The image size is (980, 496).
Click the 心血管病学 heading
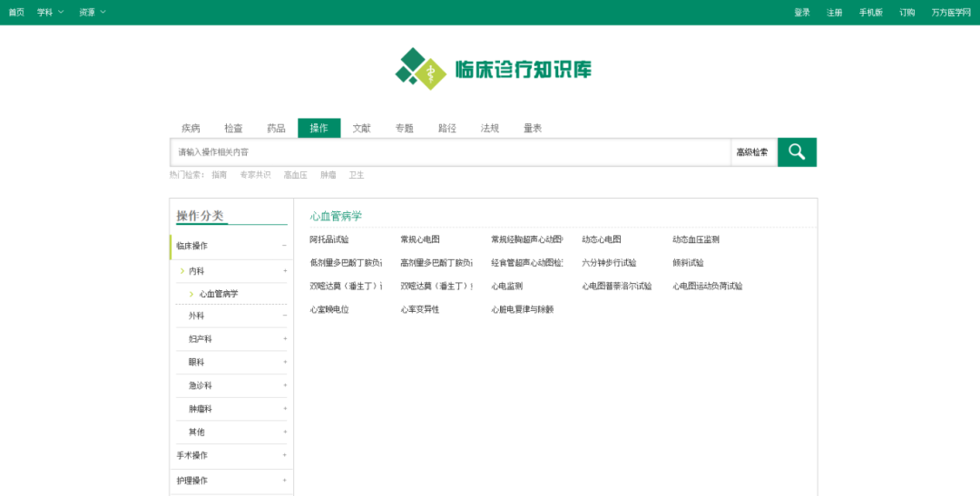pyautogui.click(x=336, y=216)
